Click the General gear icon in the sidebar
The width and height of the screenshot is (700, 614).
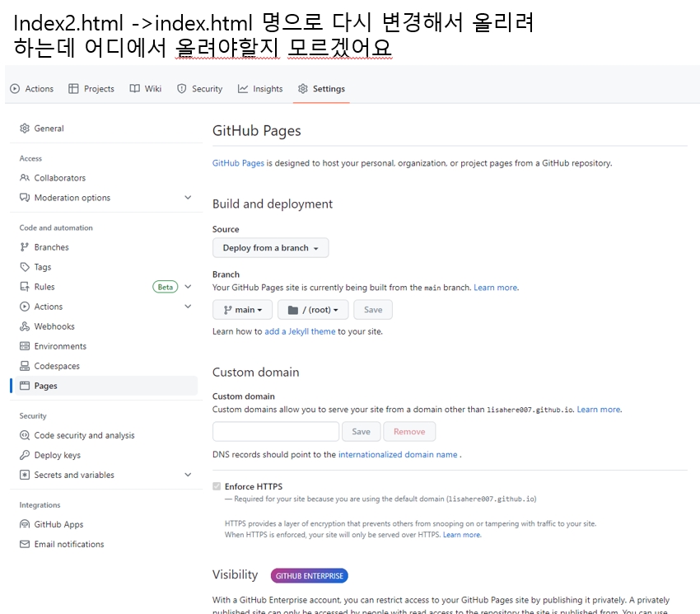25,129
